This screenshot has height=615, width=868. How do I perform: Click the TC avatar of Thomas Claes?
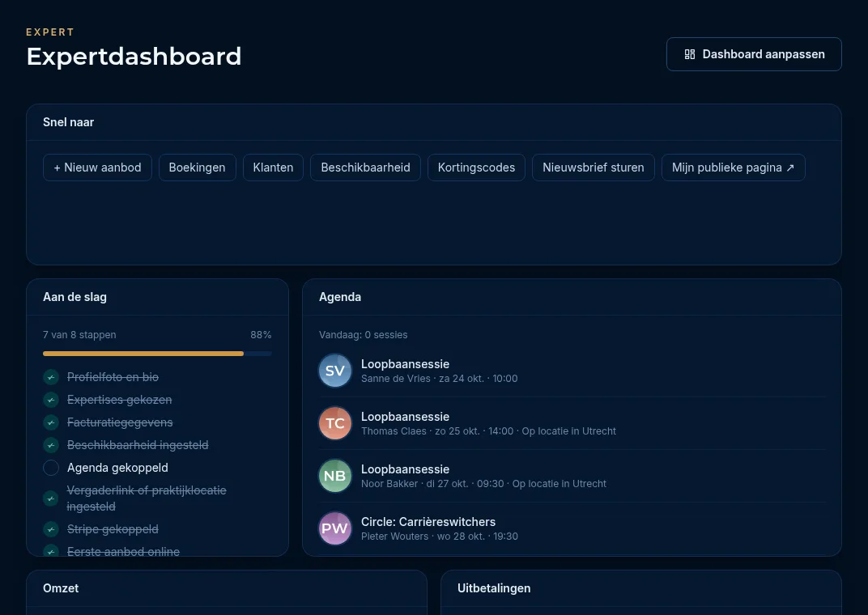pos(335,423)
